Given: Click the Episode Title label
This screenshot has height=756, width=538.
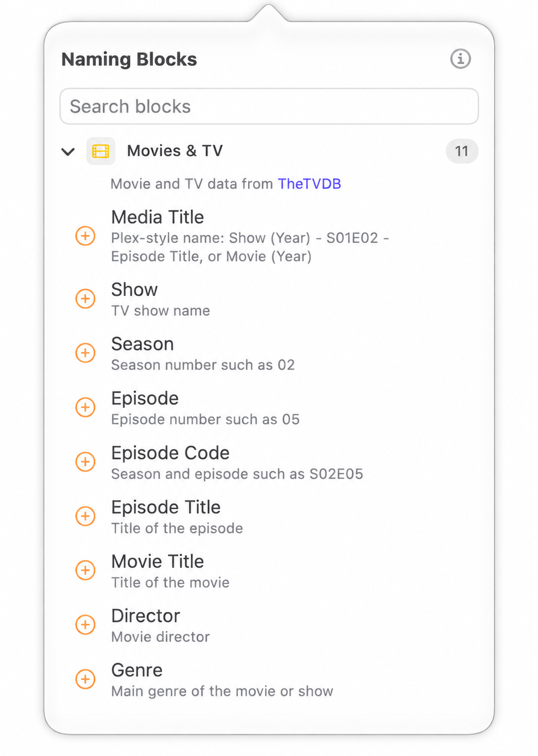Looking at the screenshot, I should point(166,507).
